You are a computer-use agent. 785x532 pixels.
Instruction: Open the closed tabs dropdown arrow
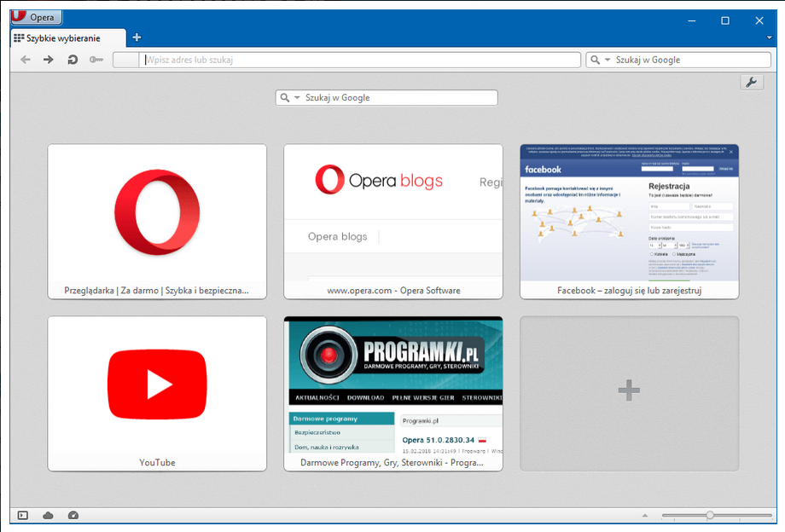coord(769,38)
